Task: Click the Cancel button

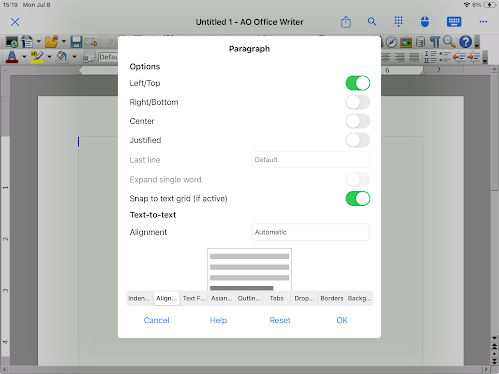Action: tap(156, 320)
